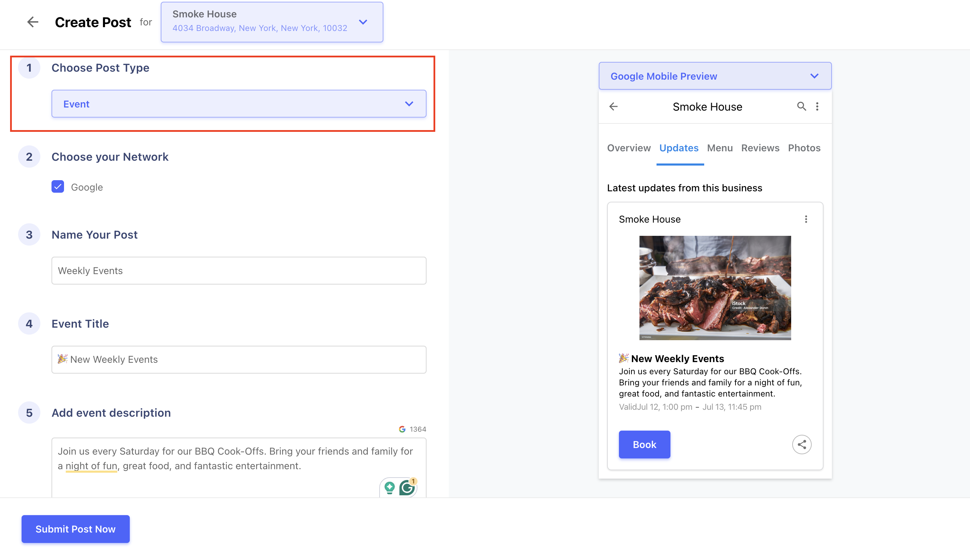Open the preview header three-dot menu

click(x=817, y=106)
